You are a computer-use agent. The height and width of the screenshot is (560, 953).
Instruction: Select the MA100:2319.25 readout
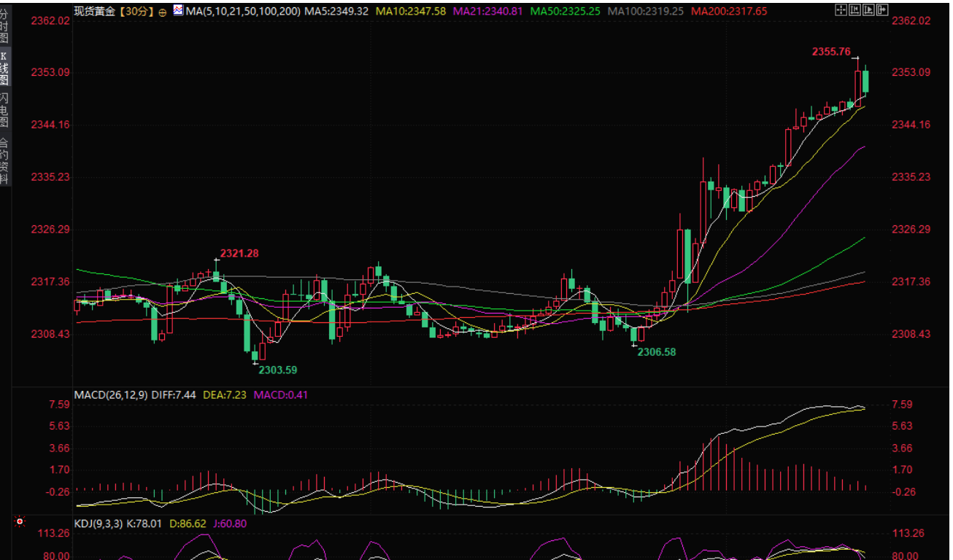(646, 12)
